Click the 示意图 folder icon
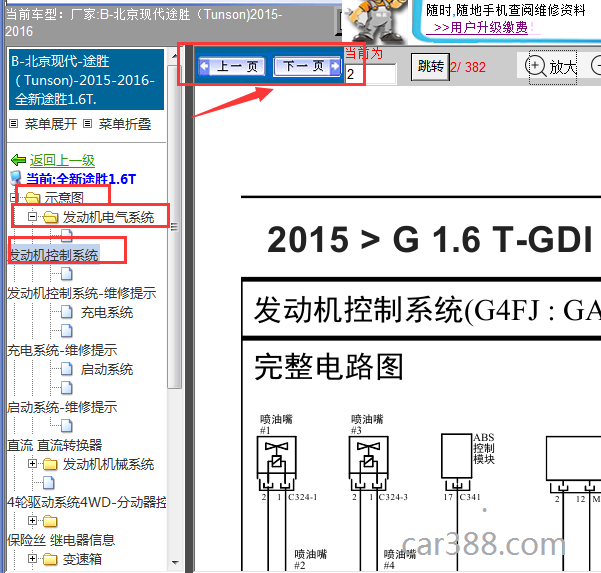Viewport: 601px width, 573px height. coord(33,198)
